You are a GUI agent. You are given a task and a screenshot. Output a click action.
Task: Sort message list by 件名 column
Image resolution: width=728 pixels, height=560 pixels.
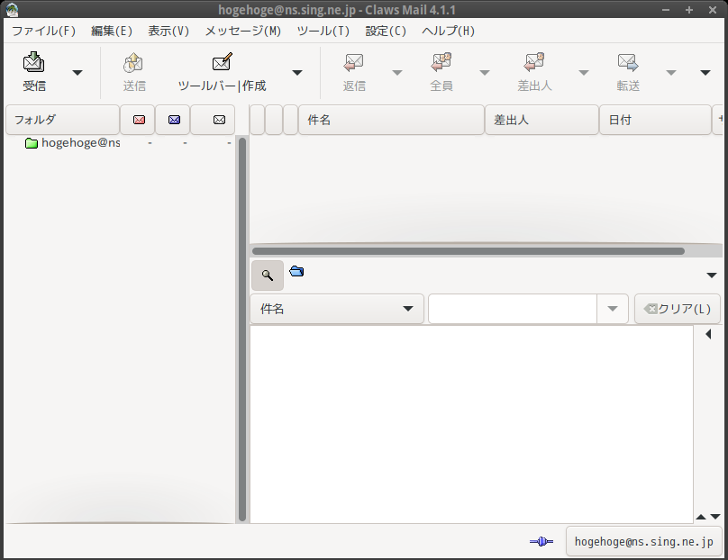pyautogui.click(x=391, y=120)
